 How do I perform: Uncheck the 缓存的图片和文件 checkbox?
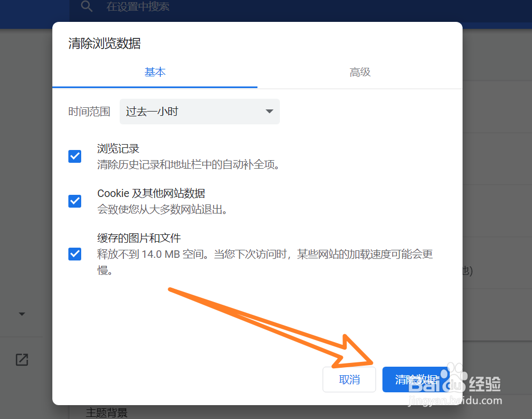pyautogui.click(x=75, y=255)
